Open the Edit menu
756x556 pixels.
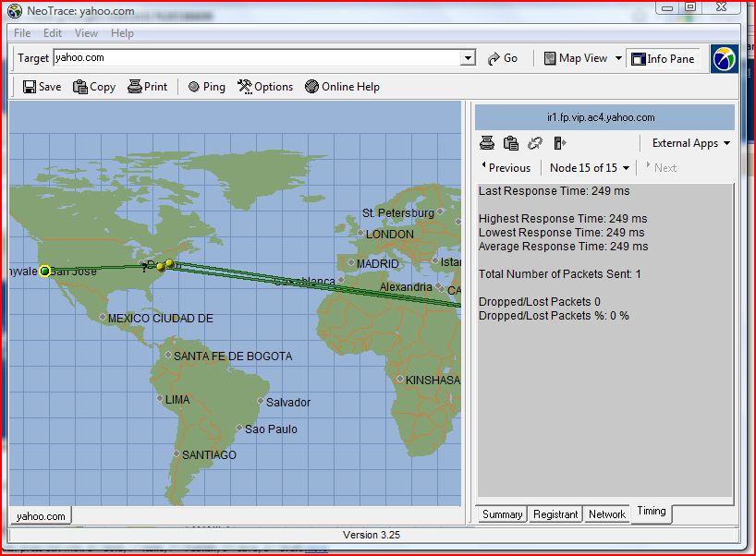pyautogui.click(x=53, y=33)
